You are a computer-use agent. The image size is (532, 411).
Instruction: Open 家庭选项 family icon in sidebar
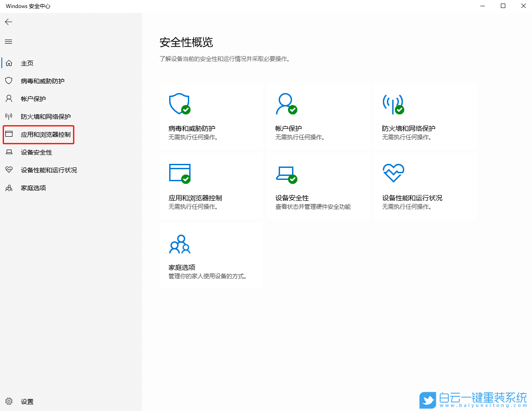[8, 187]
